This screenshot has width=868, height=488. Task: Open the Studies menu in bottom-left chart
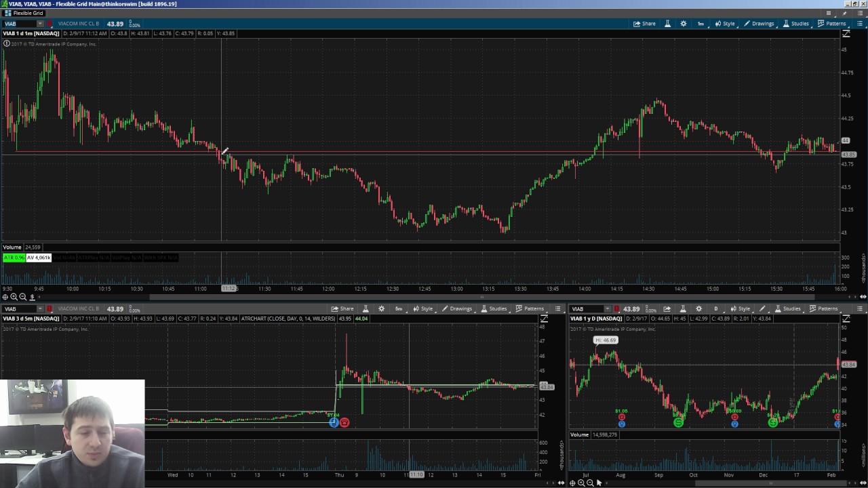[x=494, y=308]
